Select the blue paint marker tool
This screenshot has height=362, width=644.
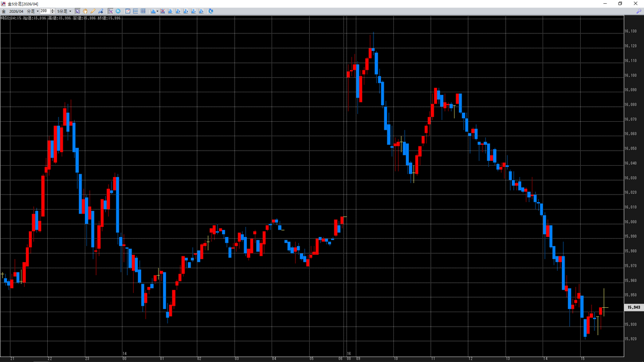click(100, 11)
